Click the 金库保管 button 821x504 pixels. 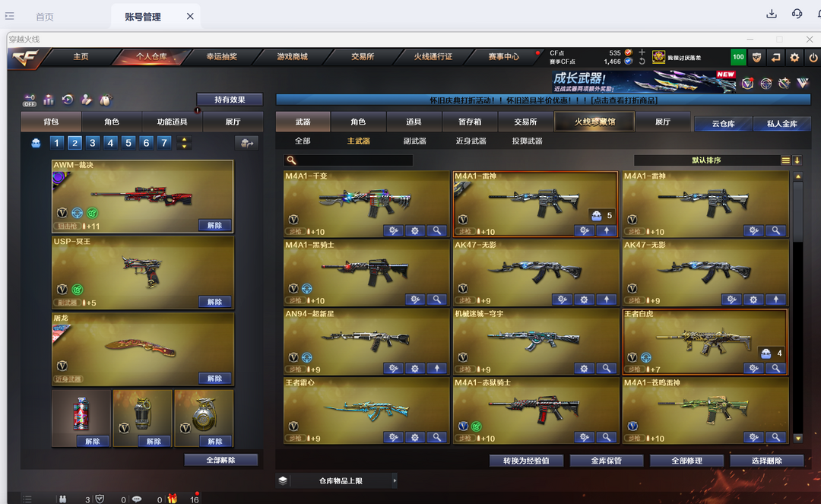607,461
